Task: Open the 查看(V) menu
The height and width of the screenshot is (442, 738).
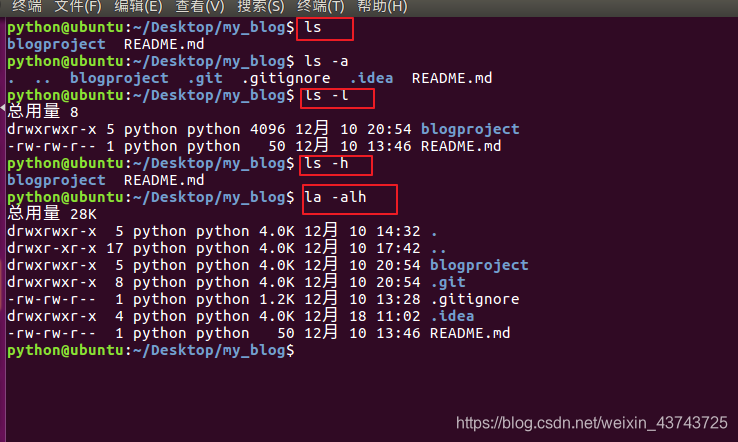Action: (x=200, y=6)
